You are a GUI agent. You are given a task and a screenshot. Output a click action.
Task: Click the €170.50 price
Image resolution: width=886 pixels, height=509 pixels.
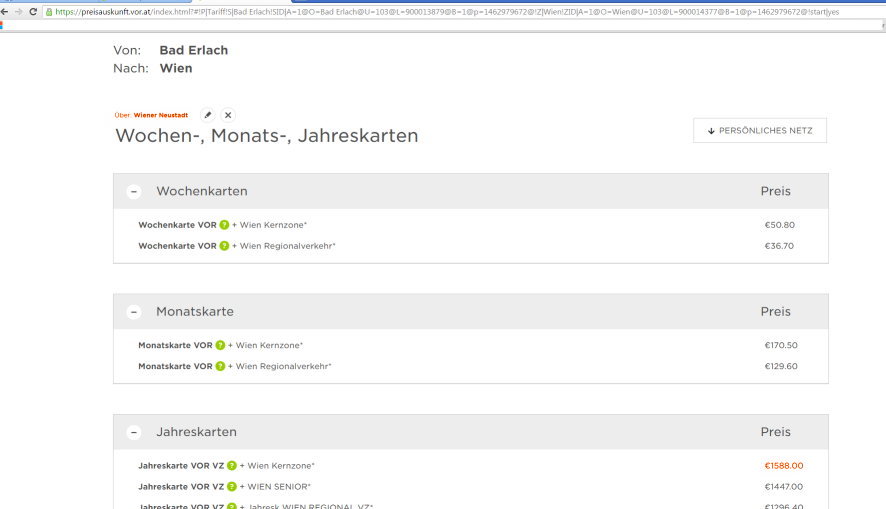tap(781, 345)
